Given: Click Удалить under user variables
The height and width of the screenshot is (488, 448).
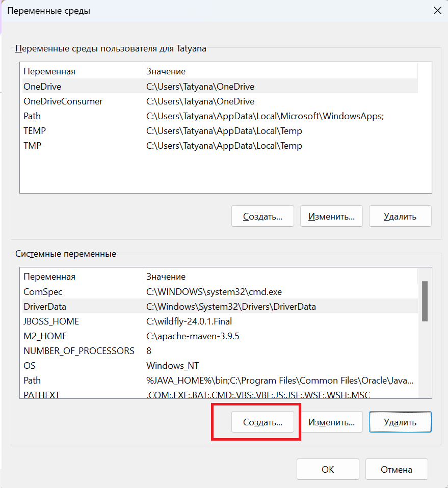Looking at the screenshot, I should [400, 216].
